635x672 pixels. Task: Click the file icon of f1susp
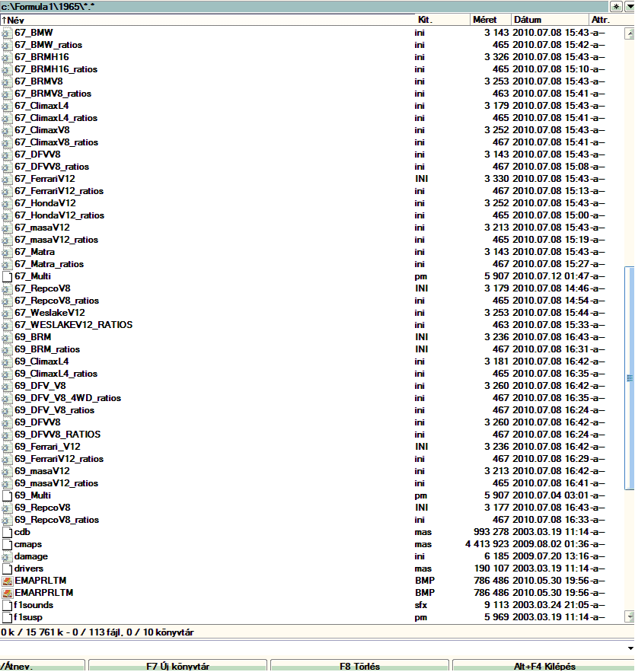pyautogui.click(x=7, y=617)
